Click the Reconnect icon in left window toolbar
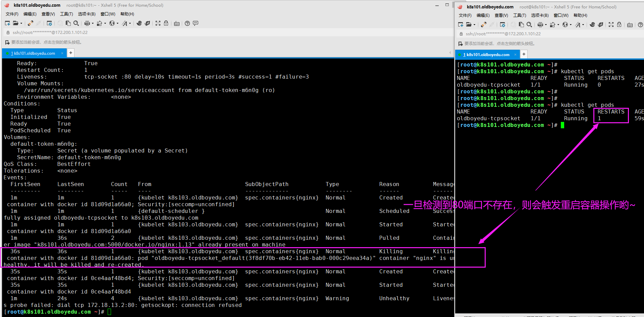 click(30, 23)
